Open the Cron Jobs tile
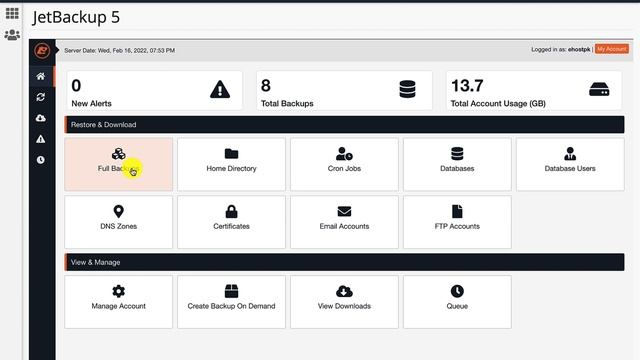Image resolution: width=640 pixels, height=360 pixels. [344, 164]
